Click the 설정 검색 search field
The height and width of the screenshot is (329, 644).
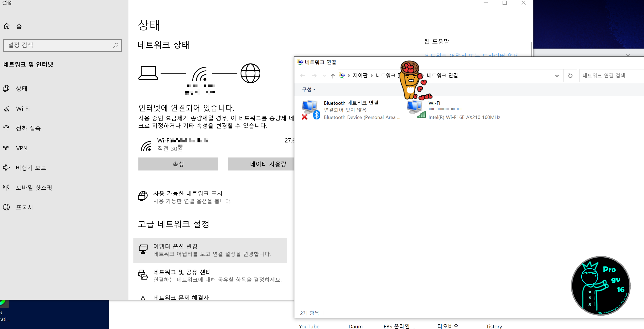(60, 45)
